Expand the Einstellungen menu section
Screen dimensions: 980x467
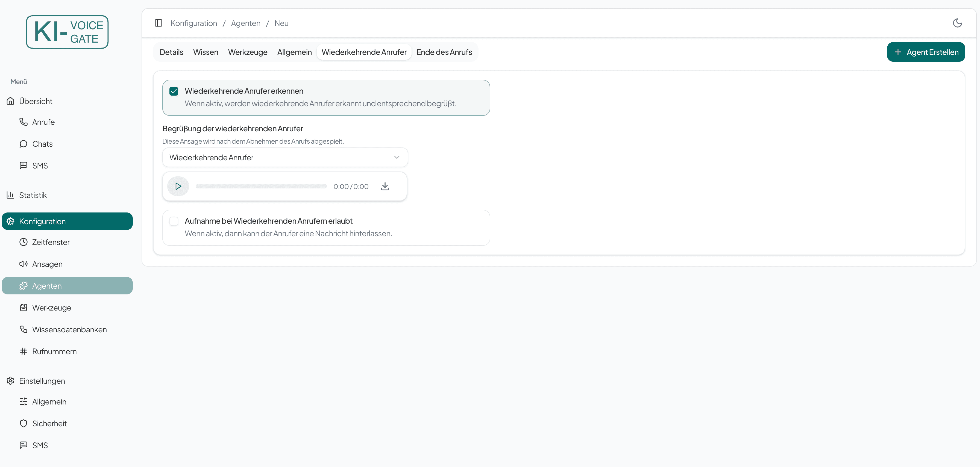click(x=42, y=381)
